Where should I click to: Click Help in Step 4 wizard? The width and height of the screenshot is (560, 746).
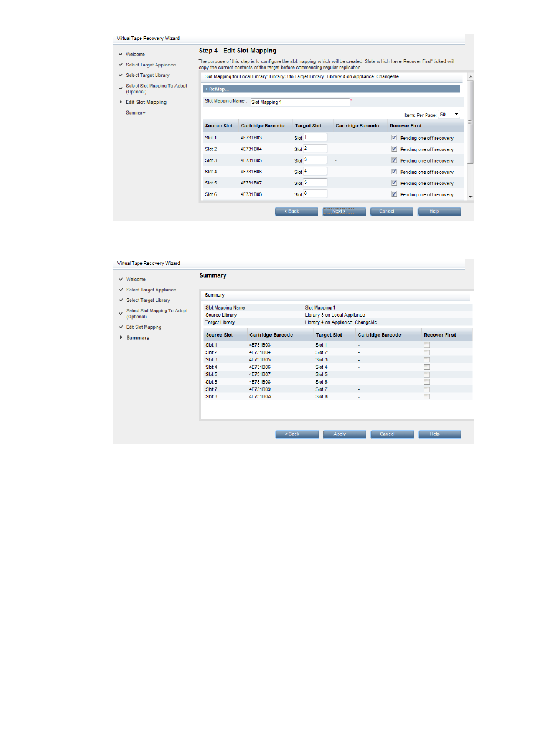[x=439, y=211]
